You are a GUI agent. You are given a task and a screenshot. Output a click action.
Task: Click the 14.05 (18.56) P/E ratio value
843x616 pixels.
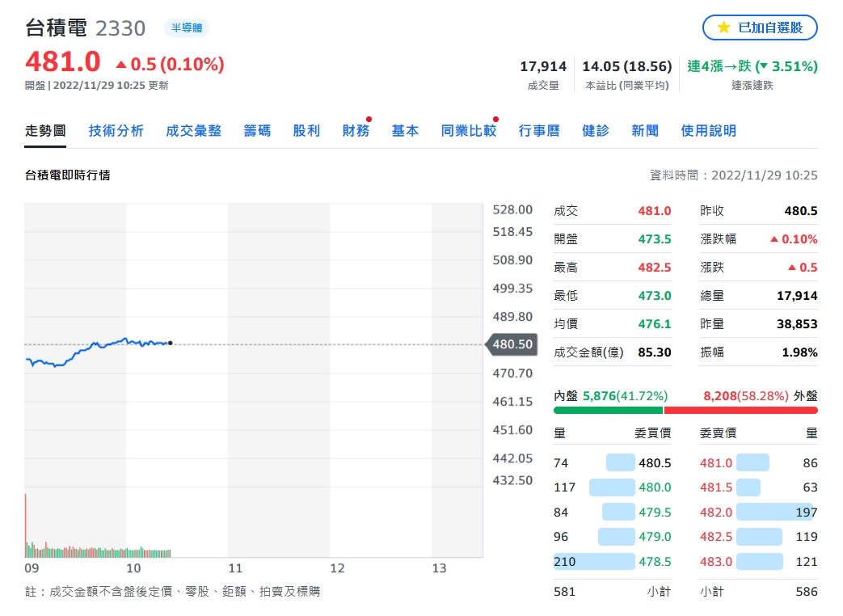[627, 66]
